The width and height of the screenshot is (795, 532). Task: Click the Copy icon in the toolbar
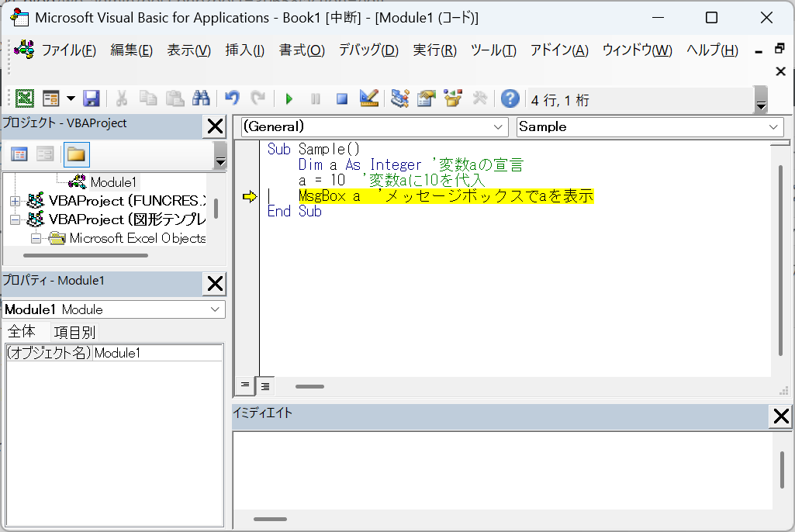(x=148, y=98)
